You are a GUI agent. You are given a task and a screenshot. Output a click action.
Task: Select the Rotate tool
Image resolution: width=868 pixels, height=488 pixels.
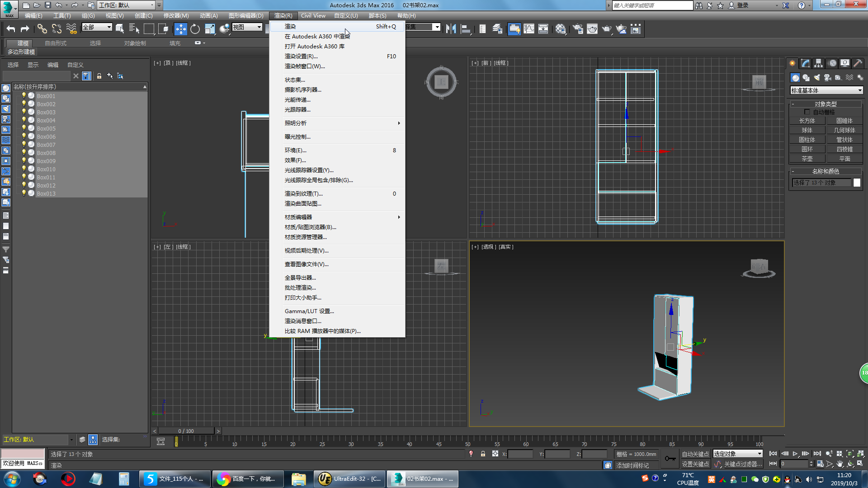pos(195,29)
